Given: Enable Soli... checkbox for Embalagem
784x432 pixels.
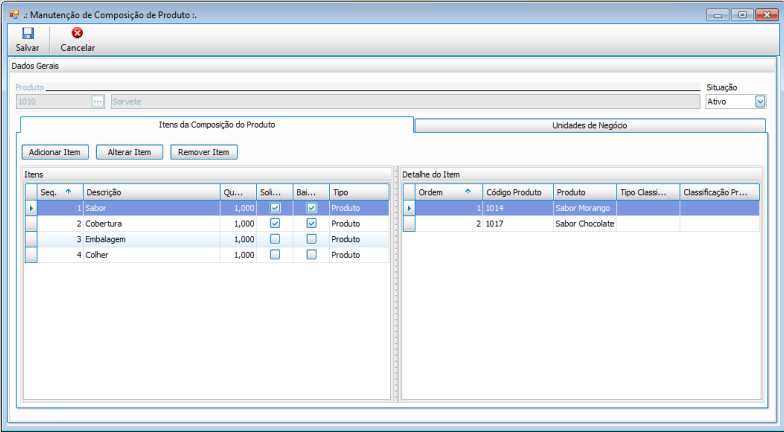Looking at the screenshot, I should pyautogui.click(x=275, y=239).
